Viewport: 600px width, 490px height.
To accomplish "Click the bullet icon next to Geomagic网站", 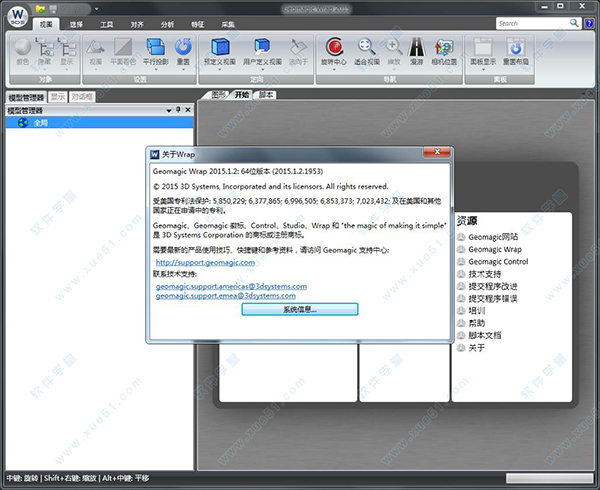I will tap(461, 237).
